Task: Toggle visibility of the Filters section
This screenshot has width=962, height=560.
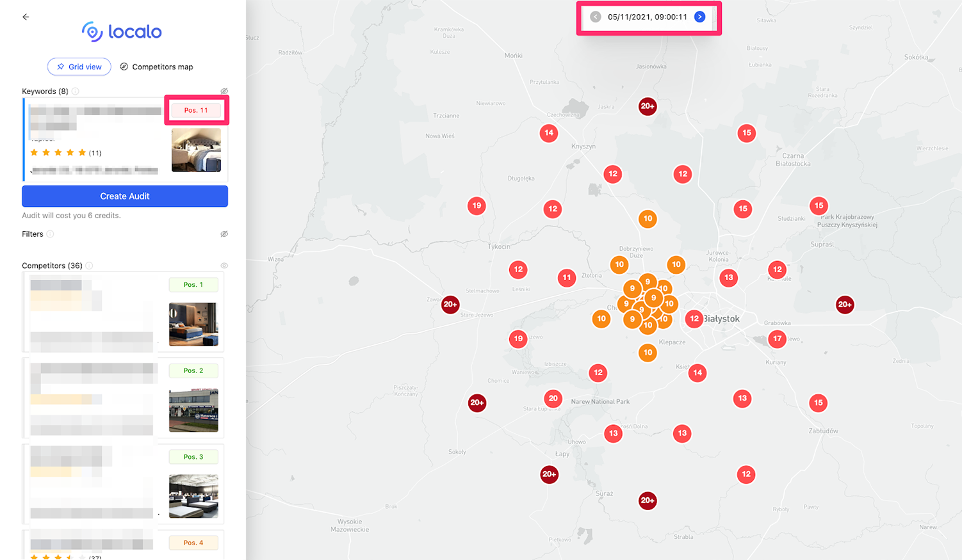Action: point(224,234)
